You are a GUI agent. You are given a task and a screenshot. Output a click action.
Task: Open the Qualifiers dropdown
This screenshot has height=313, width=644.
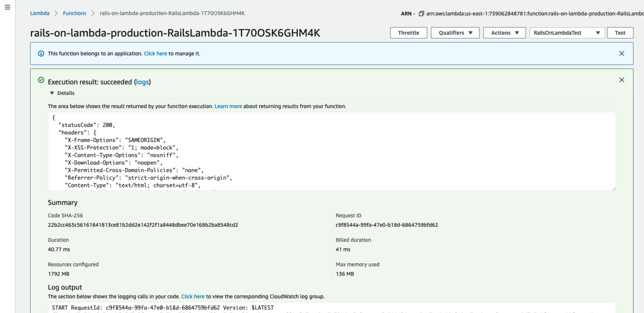click(455, 33)
